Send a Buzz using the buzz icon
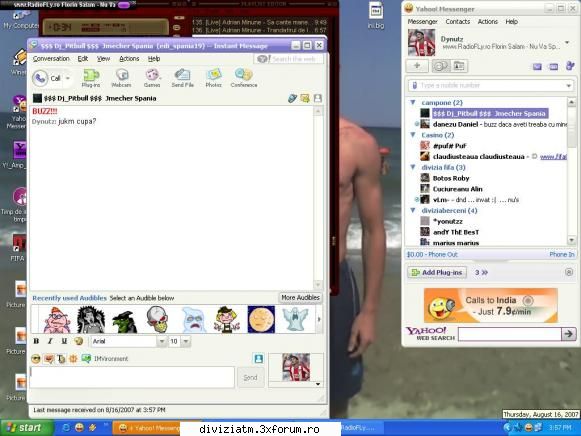Viewport: 581px width, 436px height. click(73, 359)
